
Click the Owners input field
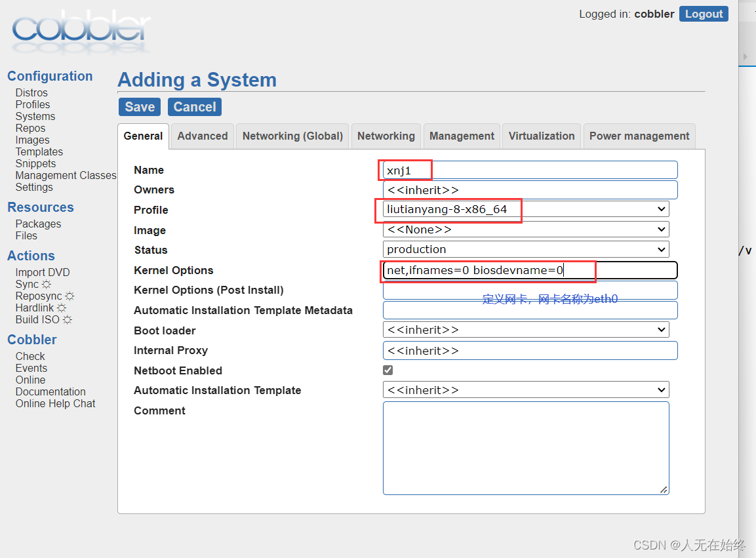click(530, 189)
